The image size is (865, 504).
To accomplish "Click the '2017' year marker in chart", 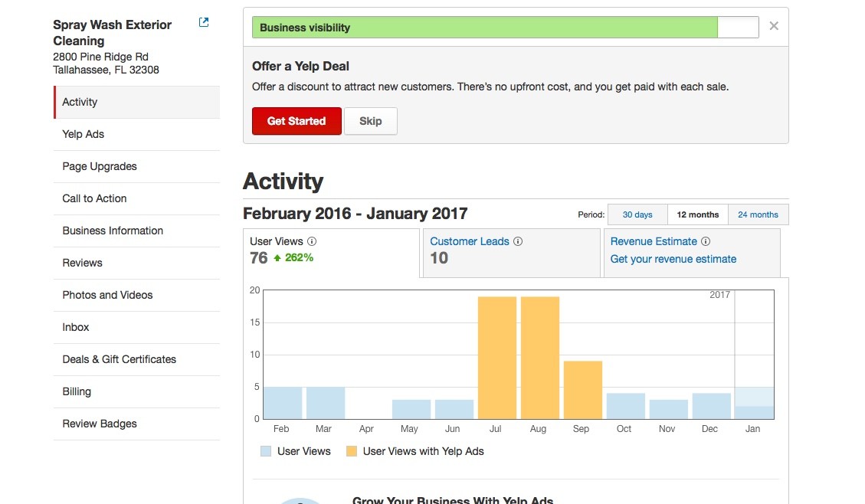I will 720,295.
